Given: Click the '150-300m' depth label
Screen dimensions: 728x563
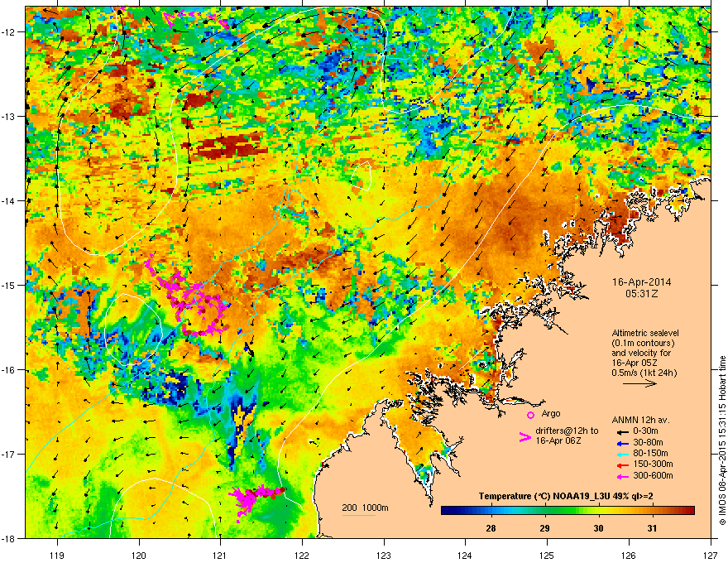Looking at the screenshot, I should coord(653,464).
